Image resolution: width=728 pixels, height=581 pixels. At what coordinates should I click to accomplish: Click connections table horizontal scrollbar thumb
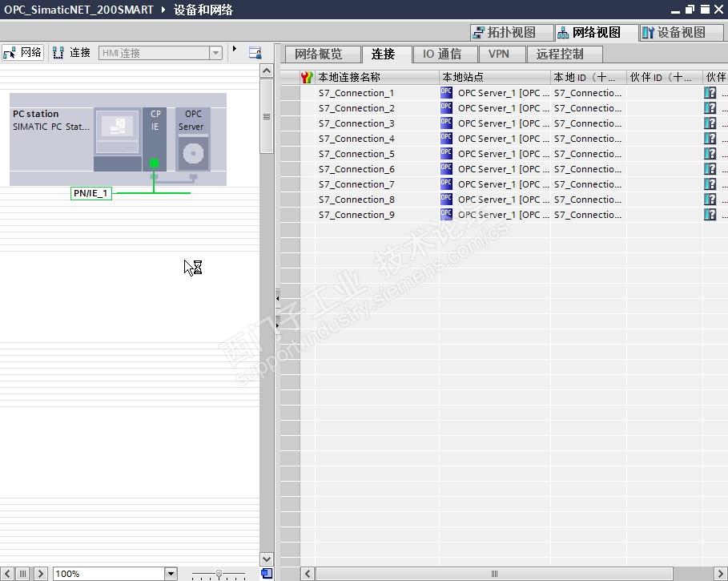tap(494, 574)
